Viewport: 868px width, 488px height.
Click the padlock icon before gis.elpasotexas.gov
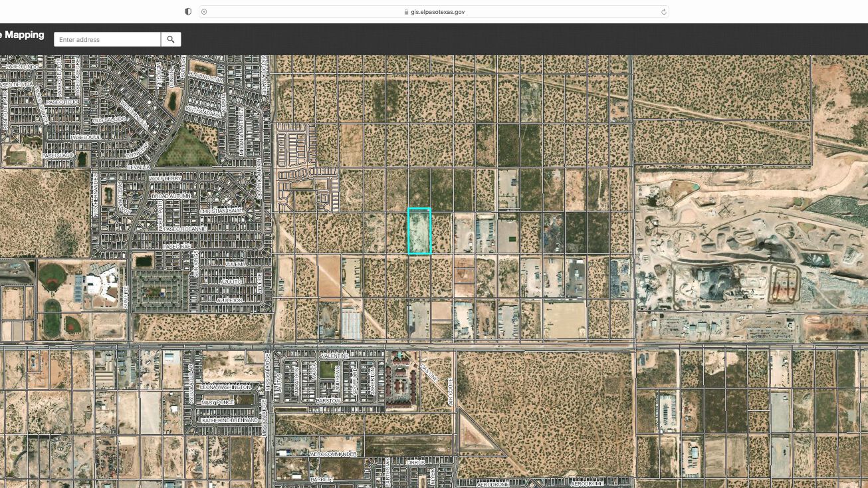point(405,11)
